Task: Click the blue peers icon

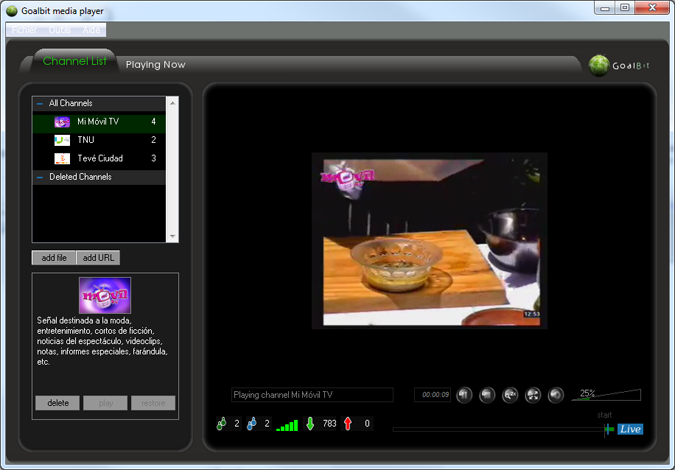Action: coord(252,424)
